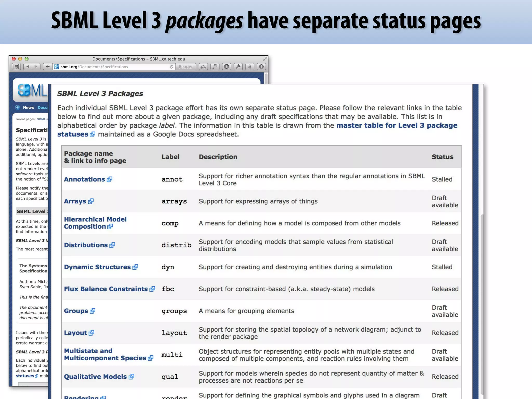Viewport: 532px width, 399px height.
Task: Click the 'Description' column header
Action: point(218,157)
